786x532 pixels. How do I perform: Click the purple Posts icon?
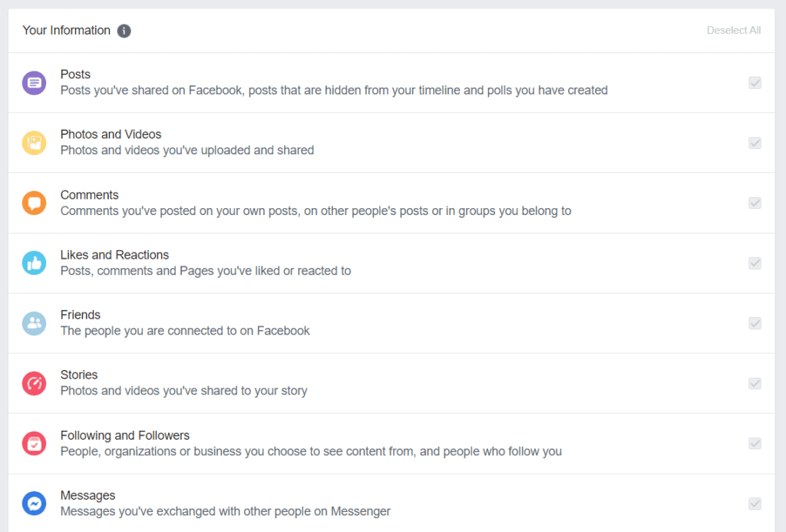[34, 83]
